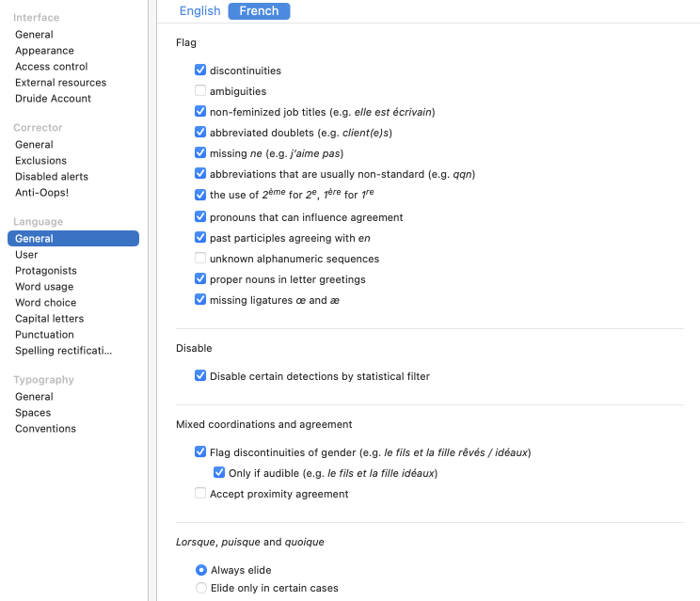Open Appearance settings in the sidebar
Screen dimensions: 700x601
(x=44, y=51)
